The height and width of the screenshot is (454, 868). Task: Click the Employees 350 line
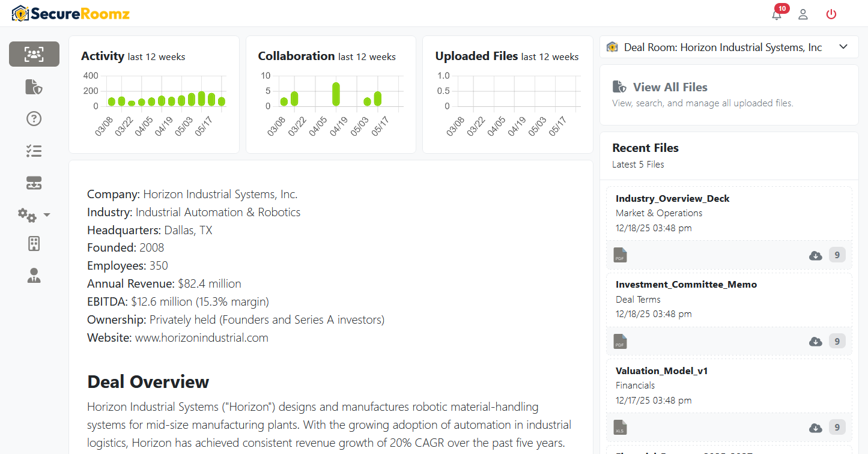pyautogui.click(x=127, y=265)
